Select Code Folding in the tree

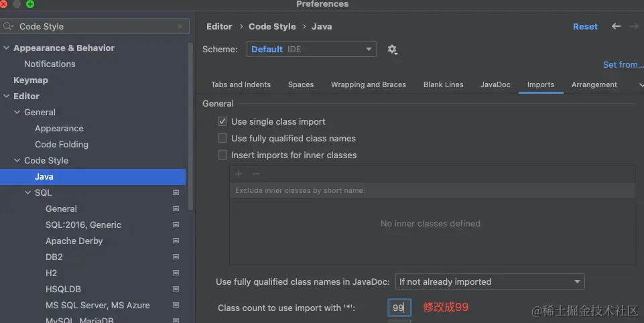62,144
